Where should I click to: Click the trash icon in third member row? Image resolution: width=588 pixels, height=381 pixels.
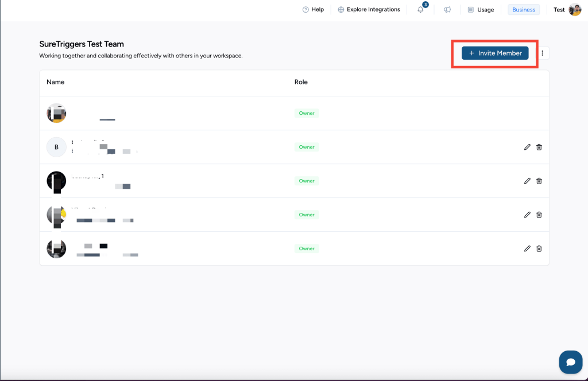pyautogui.click(x=539, y=181)
